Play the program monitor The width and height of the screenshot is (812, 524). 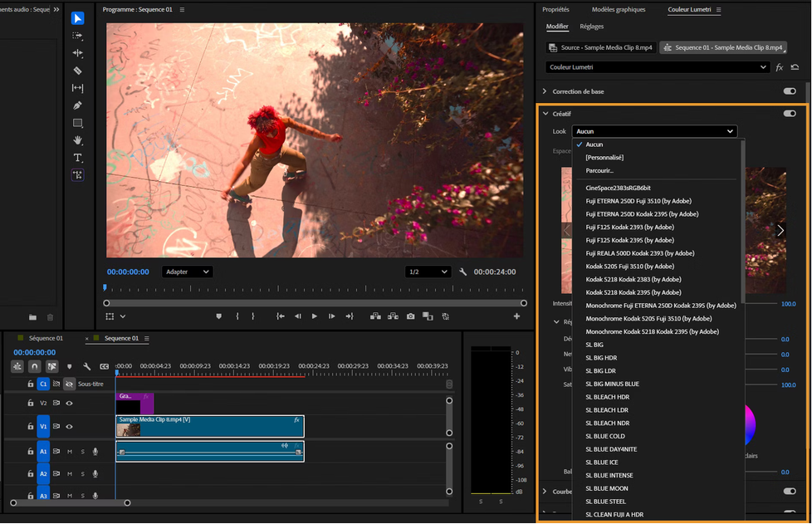(315, 316)
